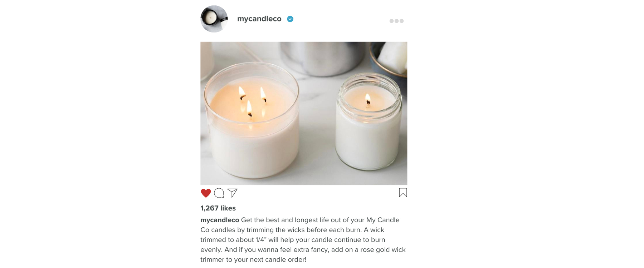View the 1,267 likes list
Viewport: 644px width, 268px height.
(x=218, y=208)
